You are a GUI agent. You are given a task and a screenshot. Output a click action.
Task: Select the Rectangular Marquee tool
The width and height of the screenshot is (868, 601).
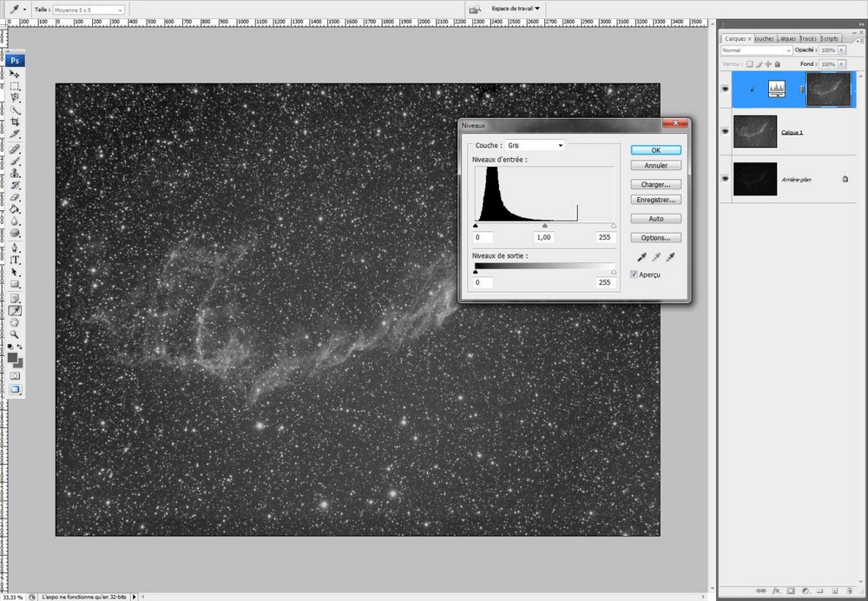[x=15, y=86]
